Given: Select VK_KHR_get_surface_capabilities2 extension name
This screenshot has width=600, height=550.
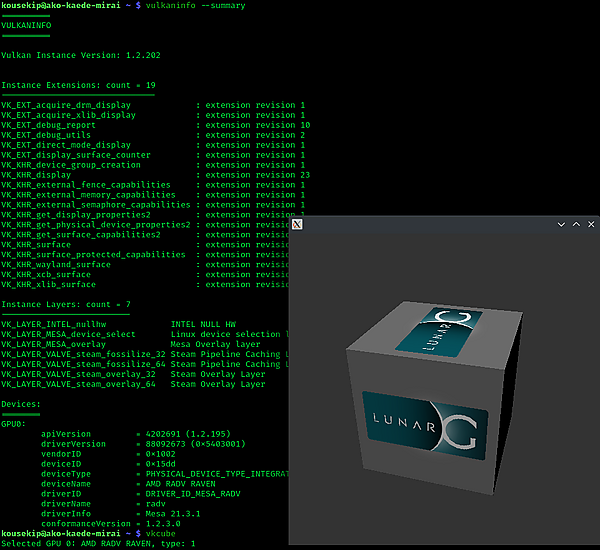Looking at the screenshot, I should [81, 234].
